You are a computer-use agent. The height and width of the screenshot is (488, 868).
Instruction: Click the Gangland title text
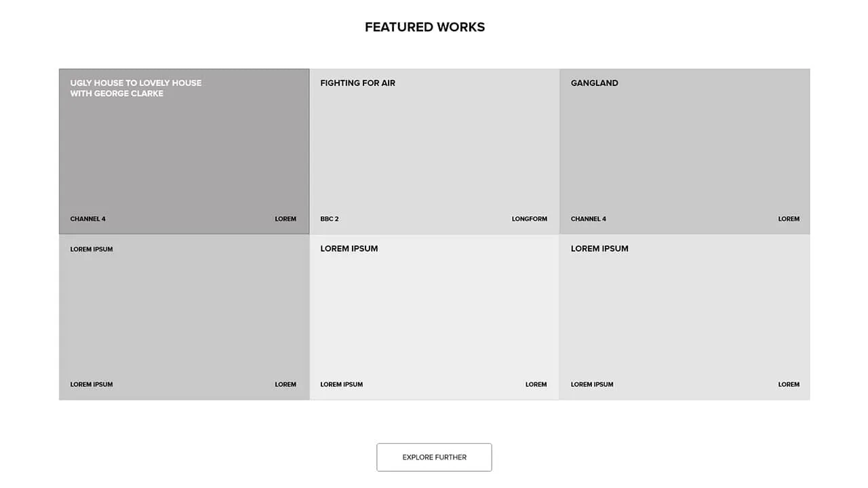point(594,83)
